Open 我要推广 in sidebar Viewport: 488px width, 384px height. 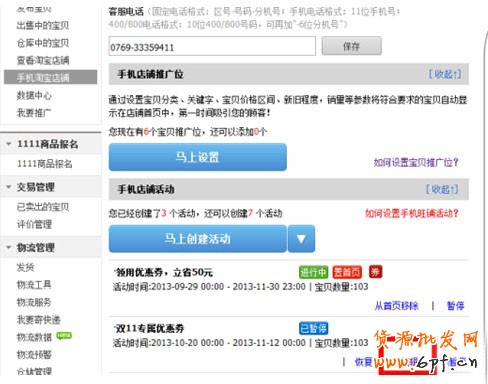coord(34,113)
